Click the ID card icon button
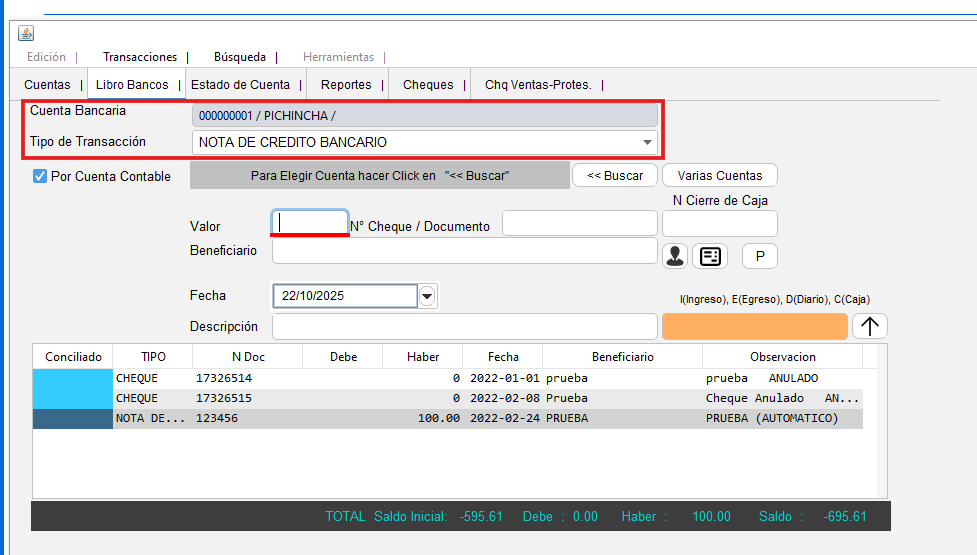 click(x=710, y=256)
